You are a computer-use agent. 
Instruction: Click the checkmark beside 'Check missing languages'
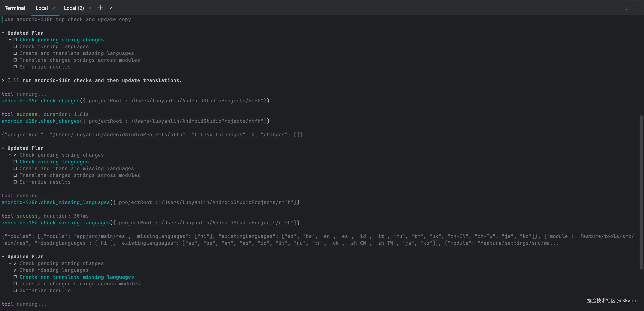click(x=15, y=271)
